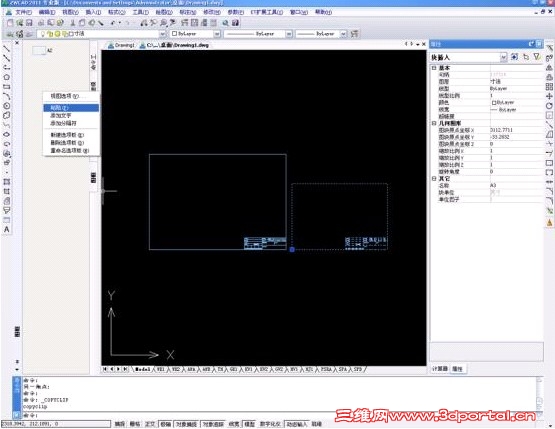The image size is (555, 429).
Task: Close the tool palette with X
Action: coord(17,43)
